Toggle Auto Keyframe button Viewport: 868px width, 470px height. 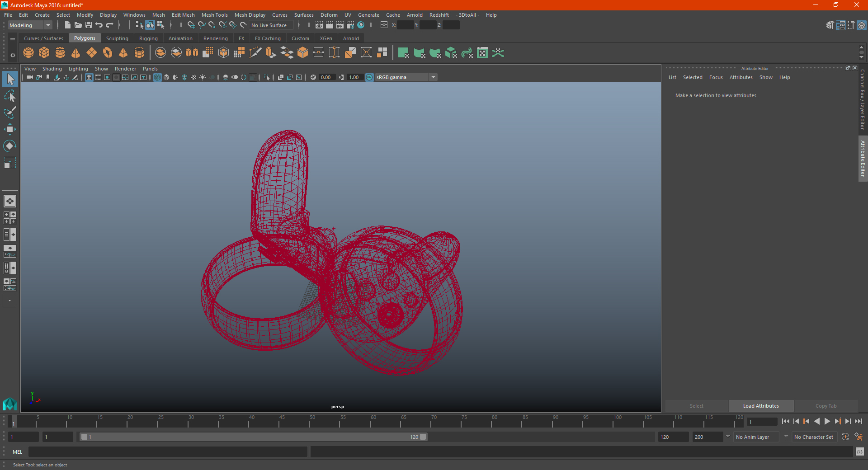[x=845, y=437]
